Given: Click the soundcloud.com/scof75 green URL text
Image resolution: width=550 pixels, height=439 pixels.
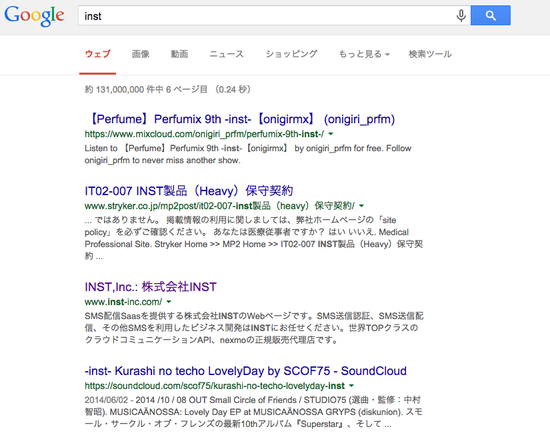Looking at the screenshot, I should (215, 386).
